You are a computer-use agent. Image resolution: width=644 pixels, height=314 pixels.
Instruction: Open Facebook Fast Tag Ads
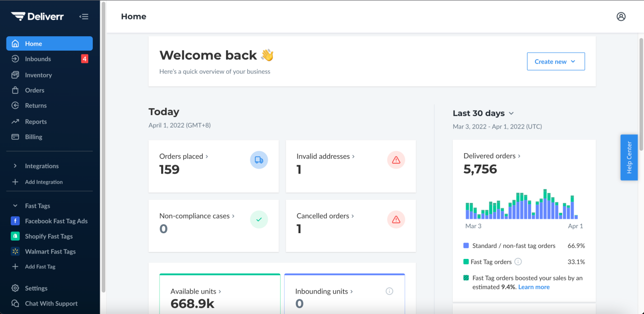coord(56,221)
